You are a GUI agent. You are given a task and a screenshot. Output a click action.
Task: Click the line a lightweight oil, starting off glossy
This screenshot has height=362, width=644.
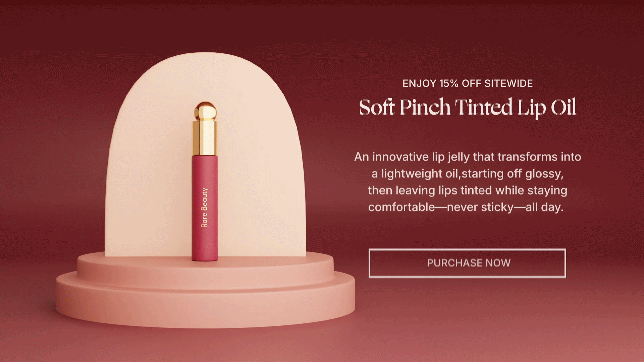[x=468, y=174]
